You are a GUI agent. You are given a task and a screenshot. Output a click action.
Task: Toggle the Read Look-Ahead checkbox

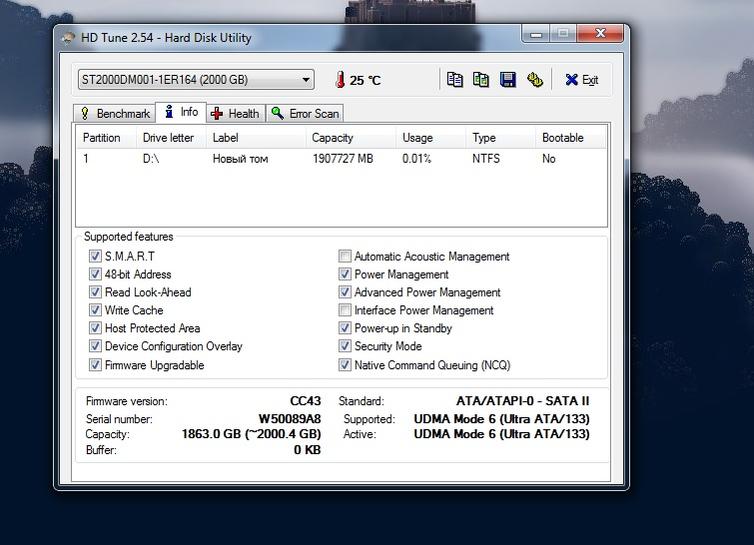click(x=95, y=292)
